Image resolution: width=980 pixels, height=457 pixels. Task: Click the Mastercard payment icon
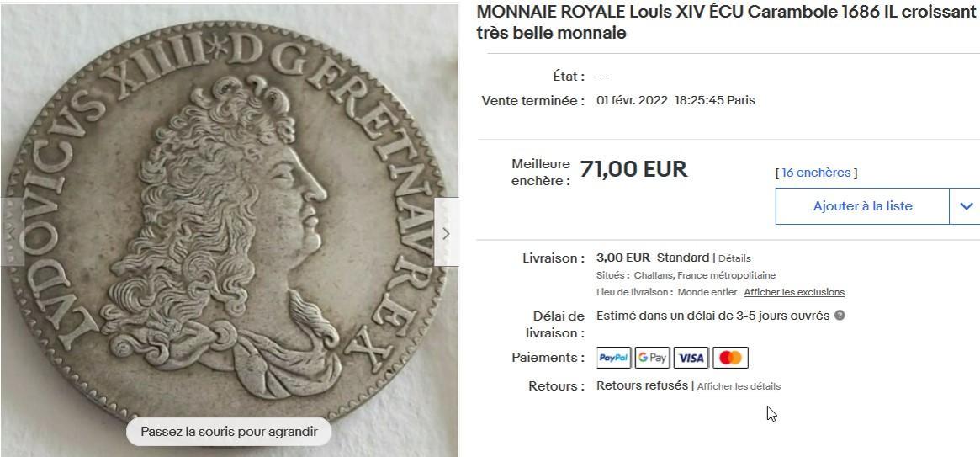tap(730, 358)
